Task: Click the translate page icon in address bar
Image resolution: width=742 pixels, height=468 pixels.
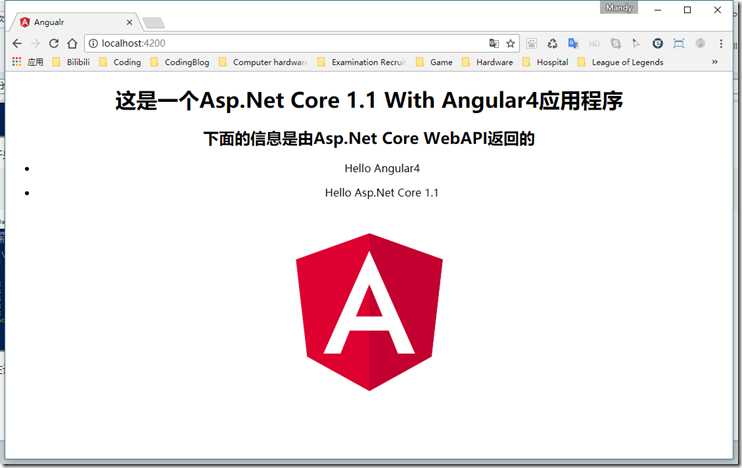Action: point(494,44)
